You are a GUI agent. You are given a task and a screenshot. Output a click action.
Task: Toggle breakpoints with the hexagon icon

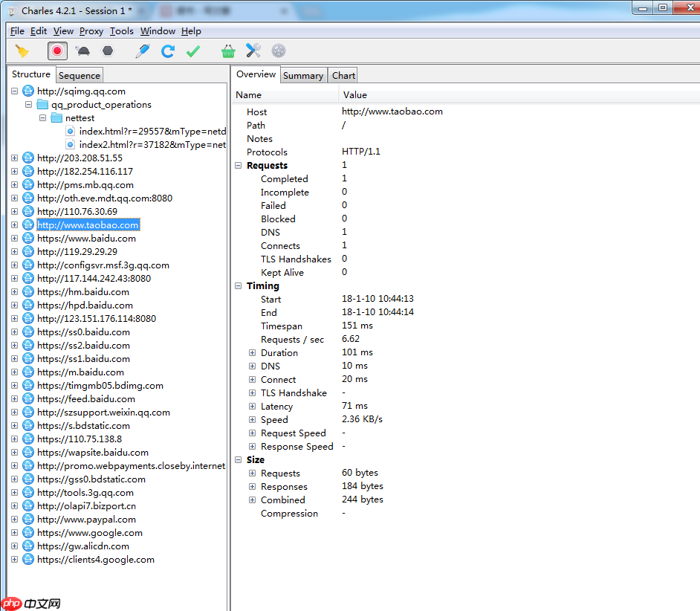coord(108,51)
